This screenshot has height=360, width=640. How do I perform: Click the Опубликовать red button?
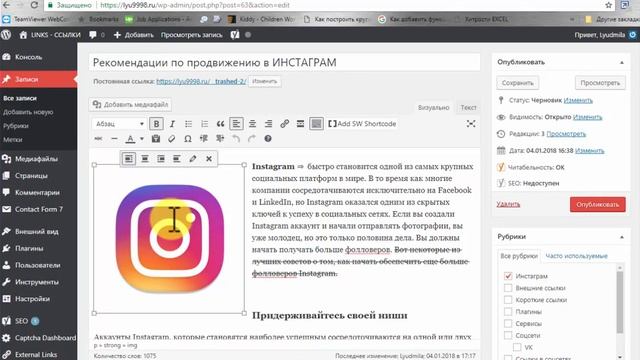pos(598,204)
